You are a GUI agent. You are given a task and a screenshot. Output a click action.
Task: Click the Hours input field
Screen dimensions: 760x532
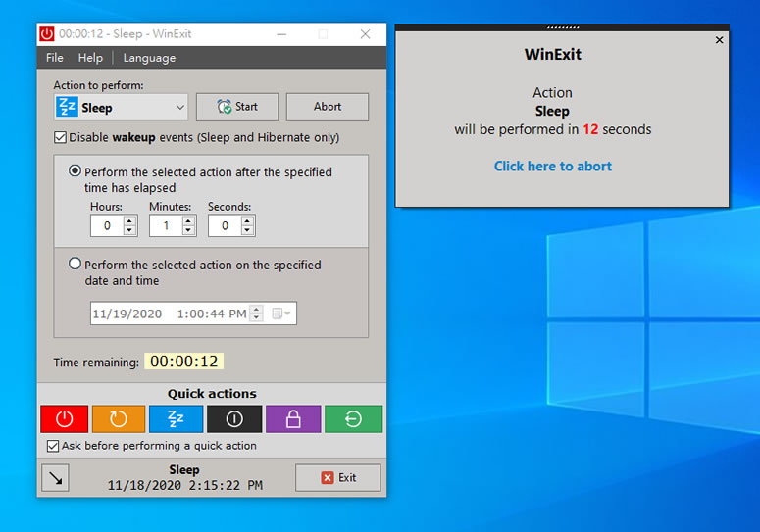tap(107, 225)
